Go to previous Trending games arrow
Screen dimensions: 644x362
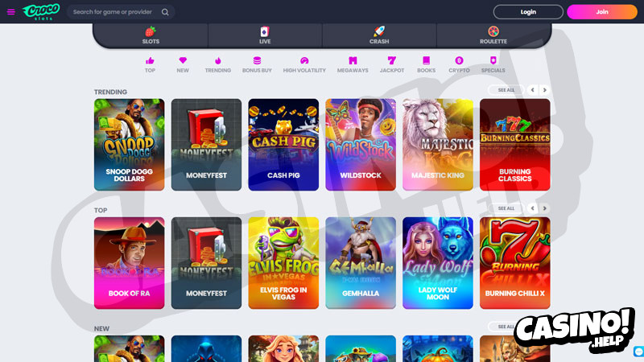[533, 90]
